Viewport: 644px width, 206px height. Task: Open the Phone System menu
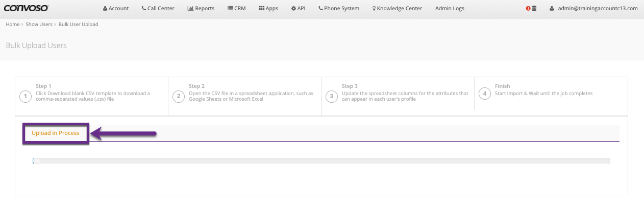338,9
